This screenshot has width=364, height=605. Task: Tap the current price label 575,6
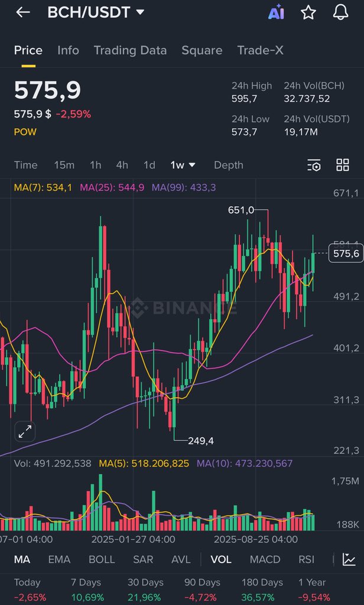coord(346,253)
